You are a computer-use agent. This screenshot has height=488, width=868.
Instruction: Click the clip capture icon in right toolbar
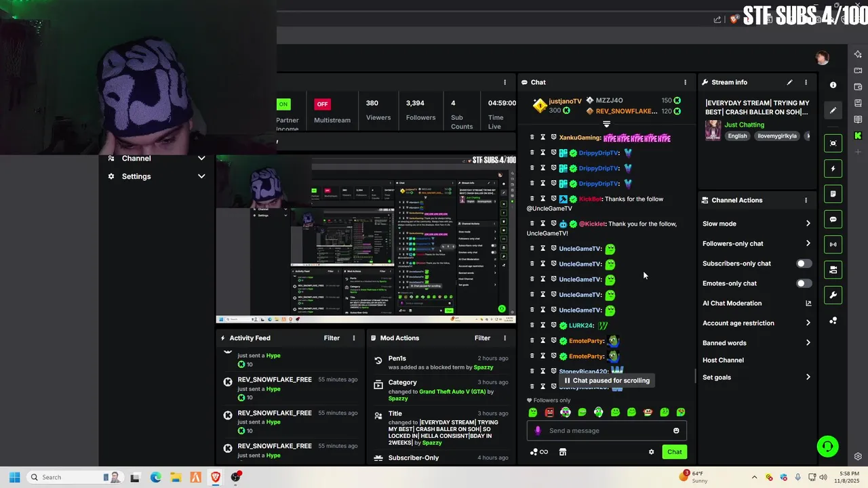[833, 143]
